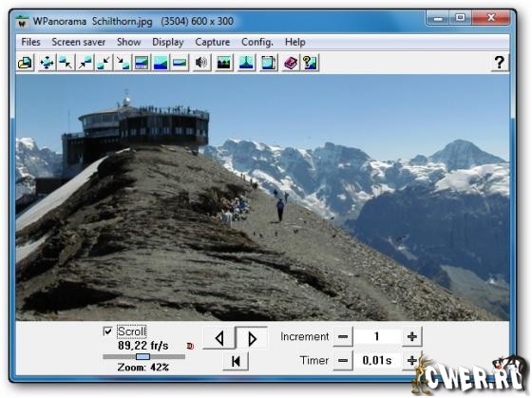532x398 pixels.
Task: Click the dark mountain silhouette picture icon
Action: click(224, 63)
